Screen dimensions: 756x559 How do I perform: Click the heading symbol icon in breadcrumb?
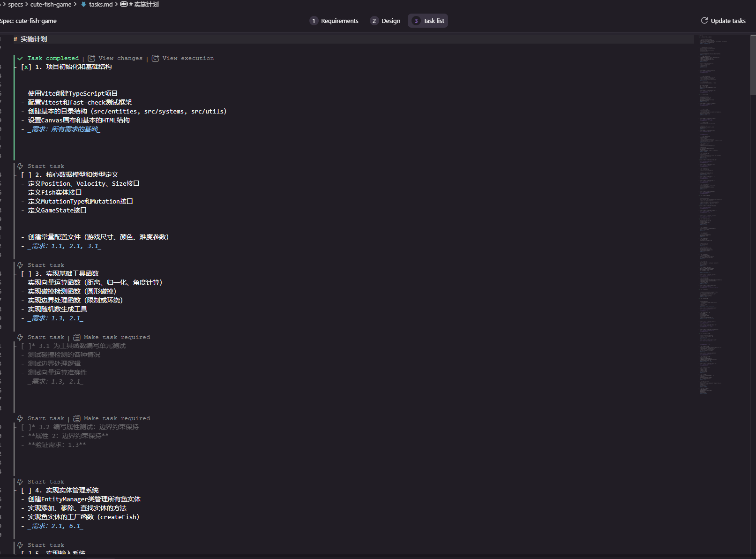click(x=124, y=4)
